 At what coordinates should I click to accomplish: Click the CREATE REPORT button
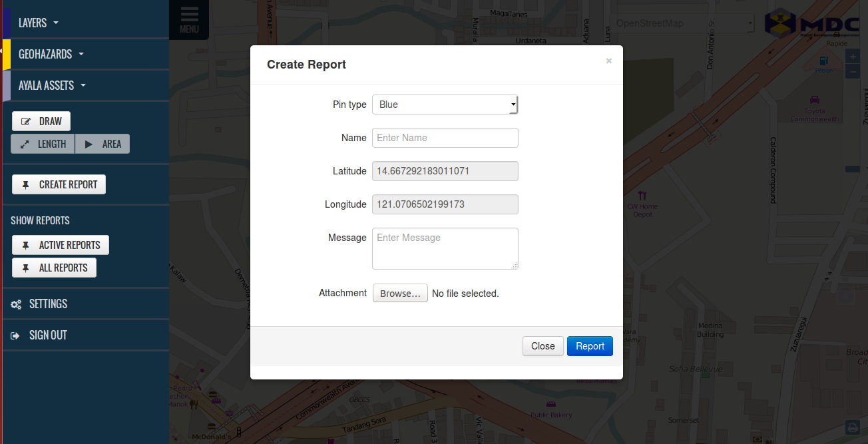point(59,184)
